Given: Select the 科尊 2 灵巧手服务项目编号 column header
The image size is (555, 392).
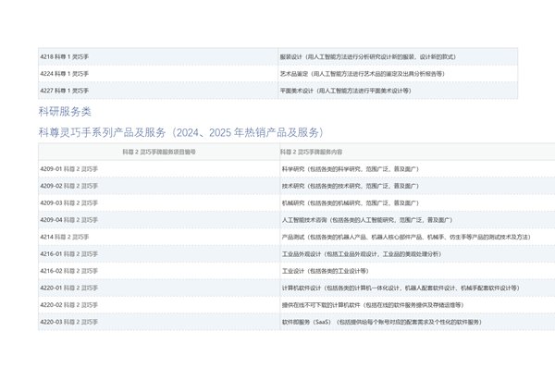Looking at the screenshot, I should pyautogui.click(x=158, y=152).
